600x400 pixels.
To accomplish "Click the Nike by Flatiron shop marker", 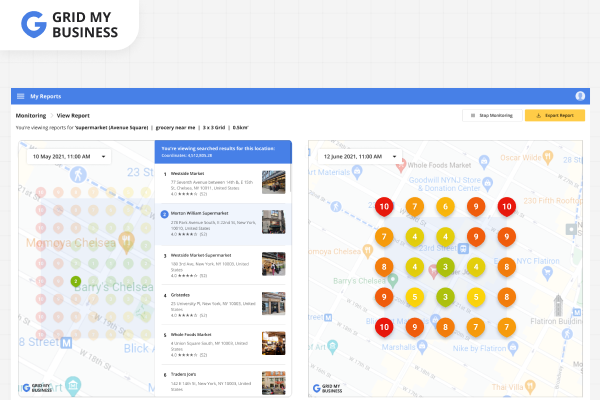I will click(513, 348).
